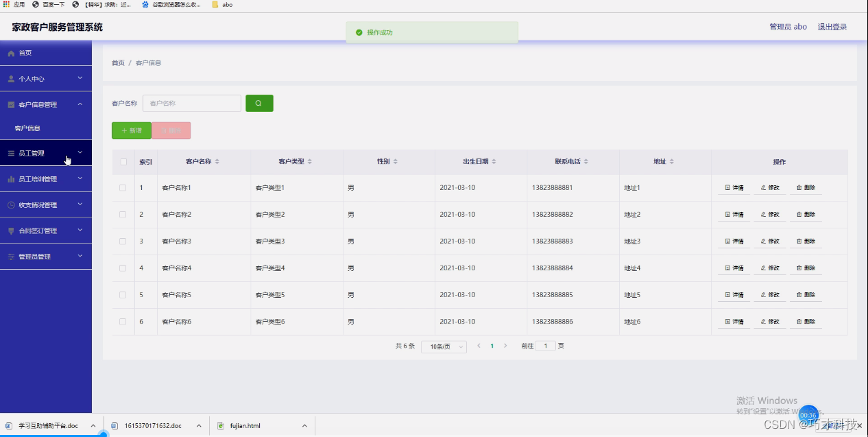This screenshot has width=868, height=437.
Task: Expand the 员工管理 menu chevron
Action: tap(80, 152)
